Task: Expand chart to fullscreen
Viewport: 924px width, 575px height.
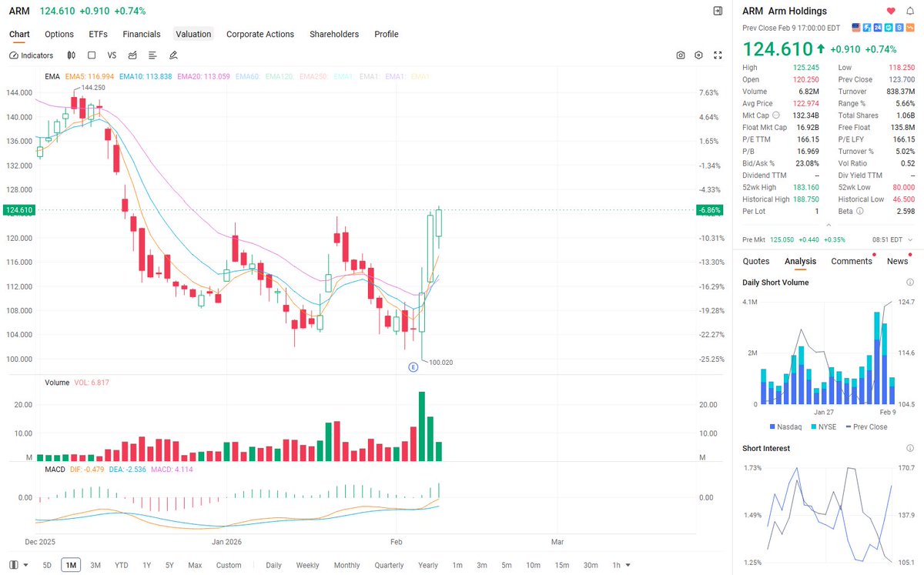Action: (718, 55)
